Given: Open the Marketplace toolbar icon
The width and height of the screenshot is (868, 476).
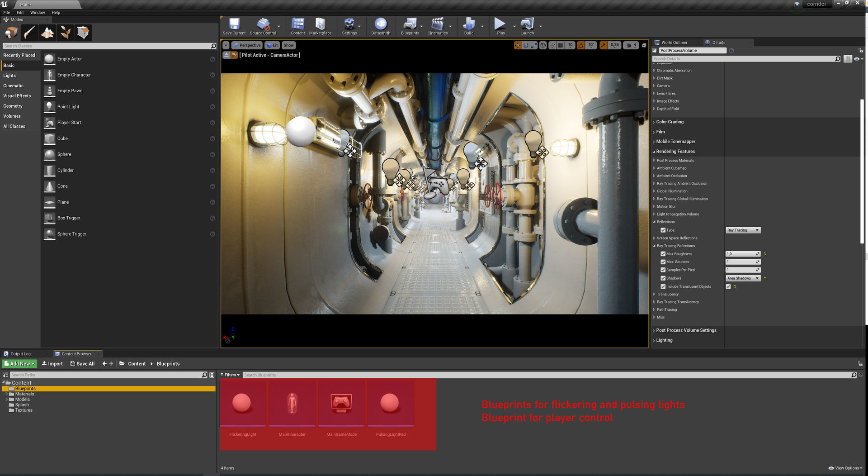Looking at the screenshot, I should point(320,26).
